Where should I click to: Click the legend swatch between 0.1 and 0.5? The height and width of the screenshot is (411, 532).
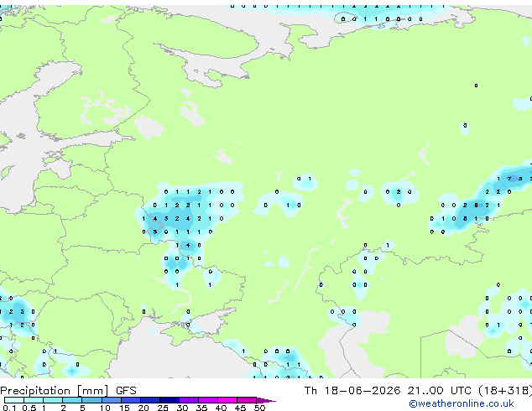click(14, 400)
